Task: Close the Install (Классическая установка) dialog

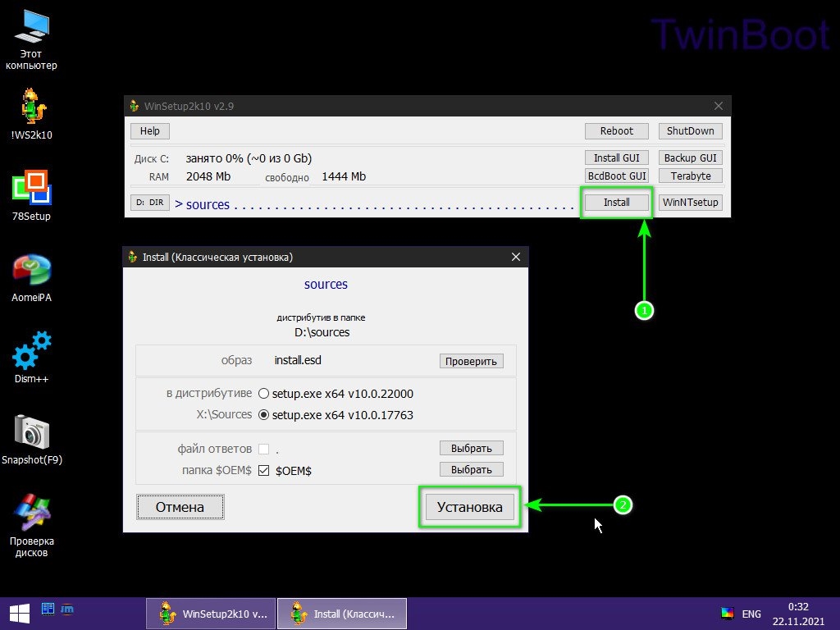Action: pyautogui.click(x=516, y=257)
